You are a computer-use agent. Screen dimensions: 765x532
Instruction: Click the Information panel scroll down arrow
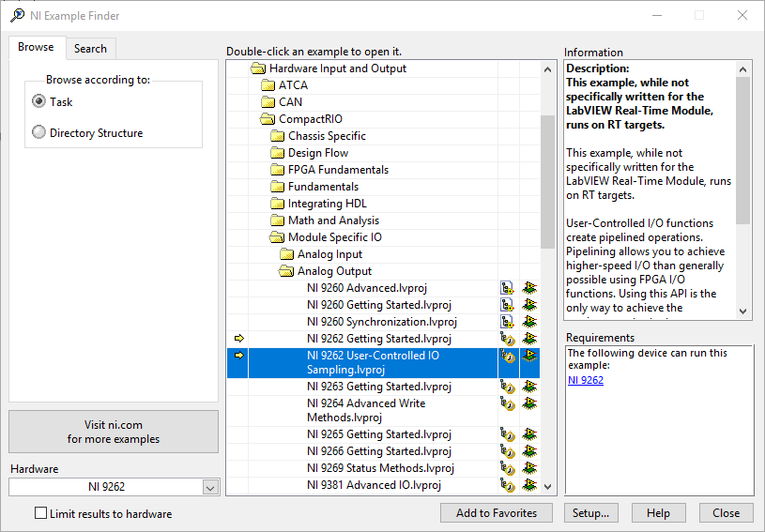[x=742, y=312]
